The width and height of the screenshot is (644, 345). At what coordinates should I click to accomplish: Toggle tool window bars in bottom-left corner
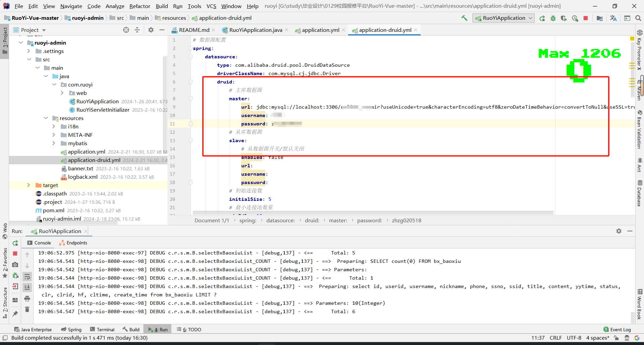tap(5, 338)
